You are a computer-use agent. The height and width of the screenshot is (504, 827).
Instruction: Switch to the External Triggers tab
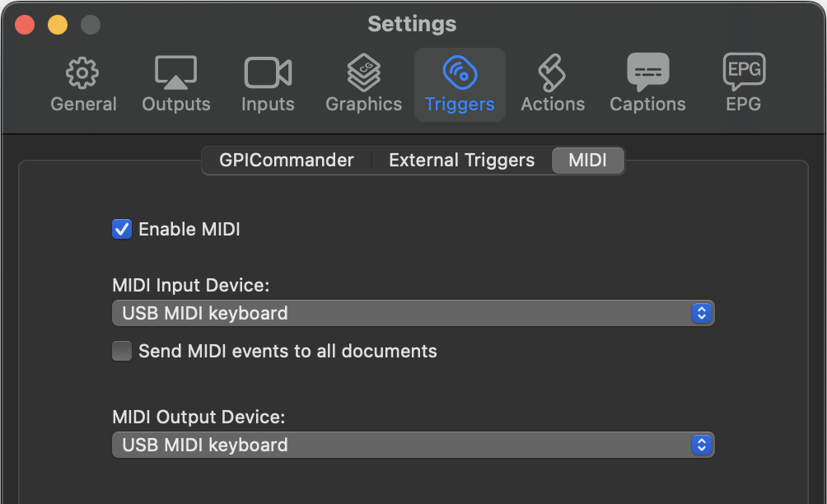coord(461,161)
